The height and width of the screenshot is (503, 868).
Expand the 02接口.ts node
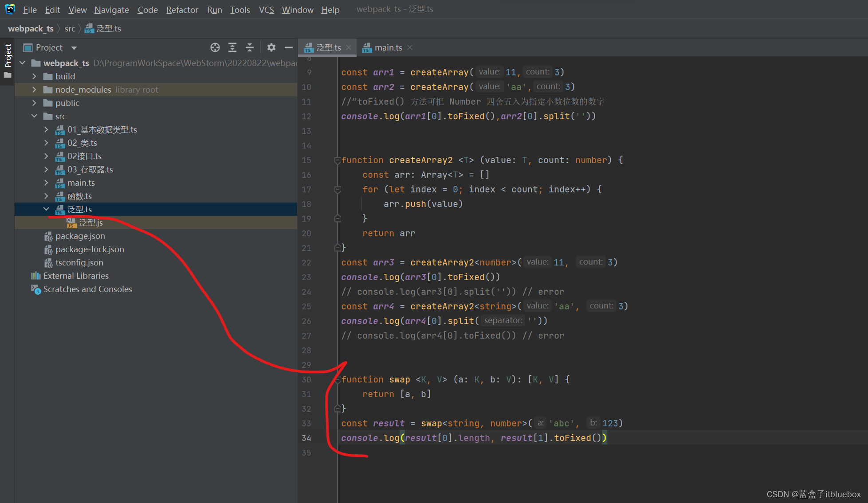pyautogui.click(x=46, y=156)
